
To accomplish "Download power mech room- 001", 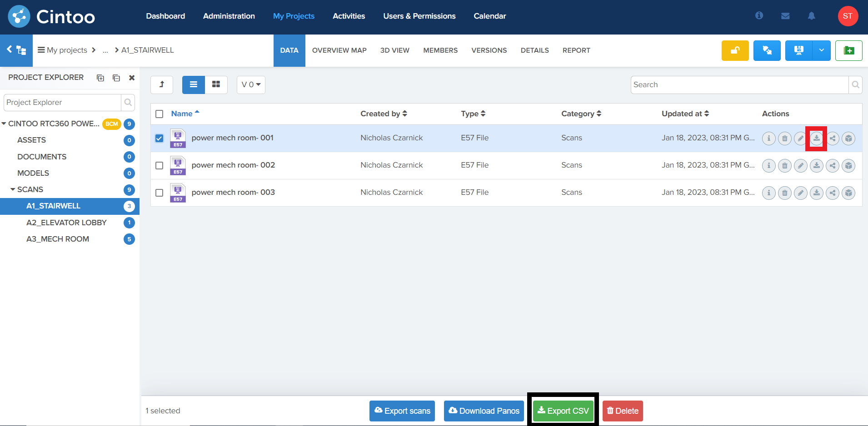I will pos(816,138).
